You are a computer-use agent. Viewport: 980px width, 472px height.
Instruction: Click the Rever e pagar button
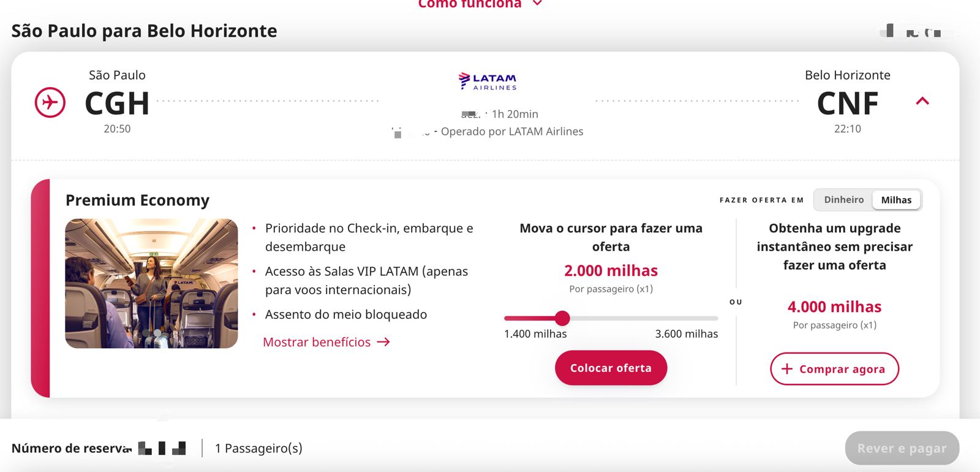tap(902, 448)
